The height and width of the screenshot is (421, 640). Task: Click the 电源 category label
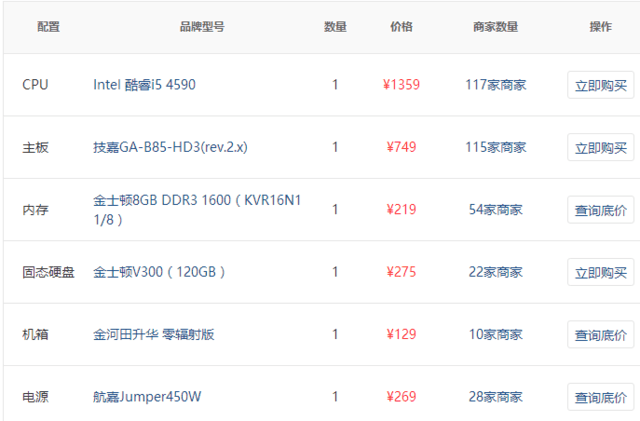pyautogui.click(x=35, y=397)
